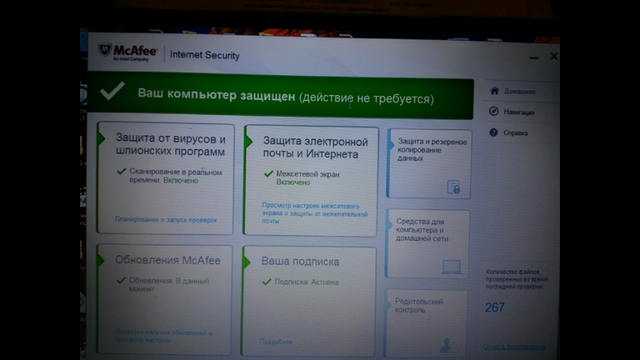
Task: Open the Справка menu item
Action: tap(515, 133)
